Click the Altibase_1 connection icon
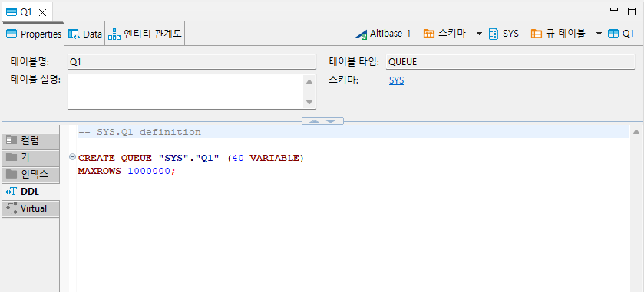 pos(361,34)
